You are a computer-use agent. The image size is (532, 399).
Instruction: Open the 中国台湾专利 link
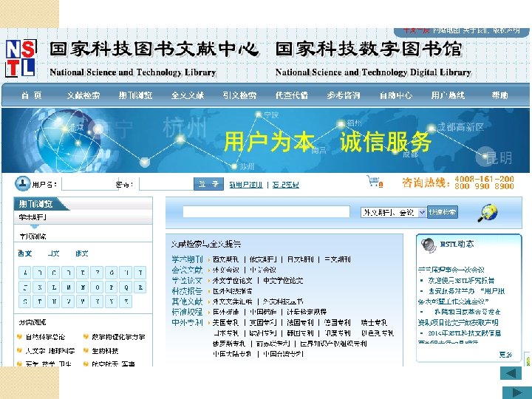point(283,354)
